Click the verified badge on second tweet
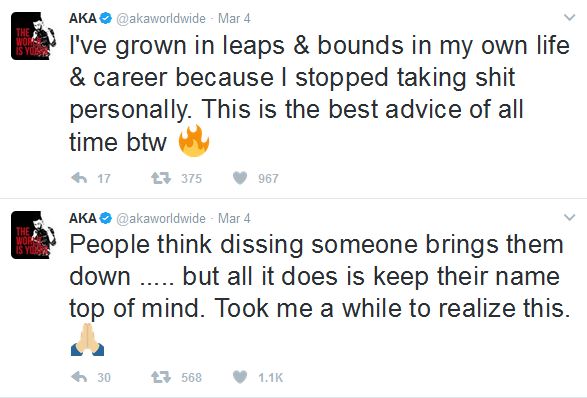 [106, 218]
